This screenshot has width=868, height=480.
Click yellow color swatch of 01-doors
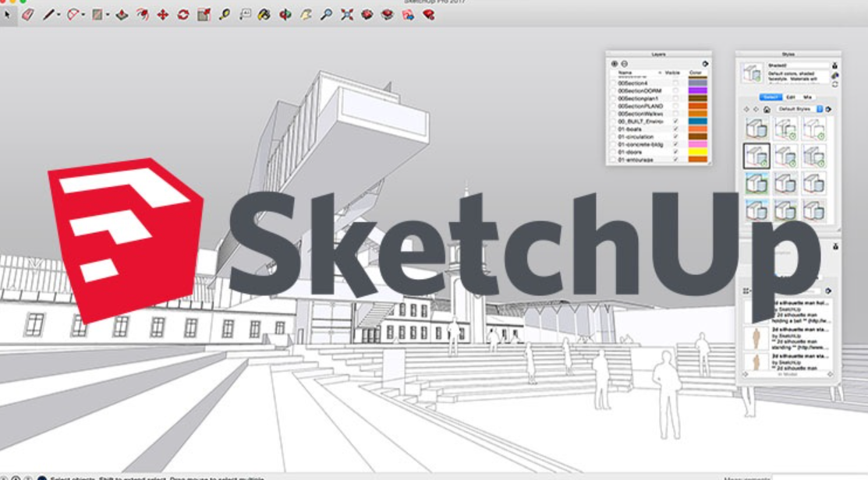click(697, 152)
